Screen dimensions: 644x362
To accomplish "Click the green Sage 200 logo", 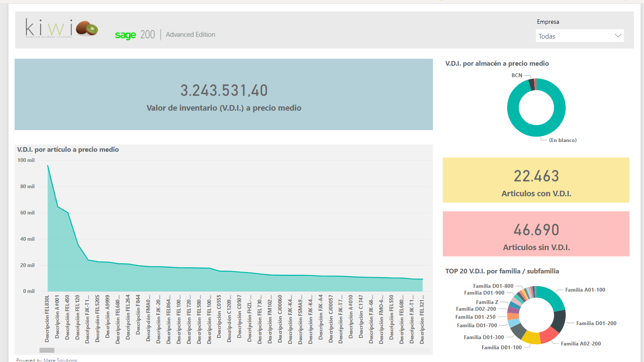I will click(x=125, y=35).
